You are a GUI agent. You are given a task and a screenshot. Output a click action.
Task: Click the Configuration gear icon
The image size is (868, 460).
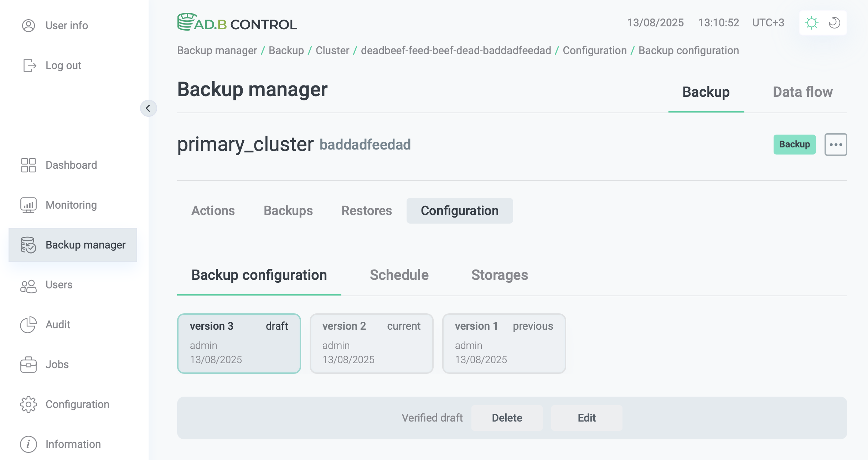pyautogui.click(x=29, y=404)
